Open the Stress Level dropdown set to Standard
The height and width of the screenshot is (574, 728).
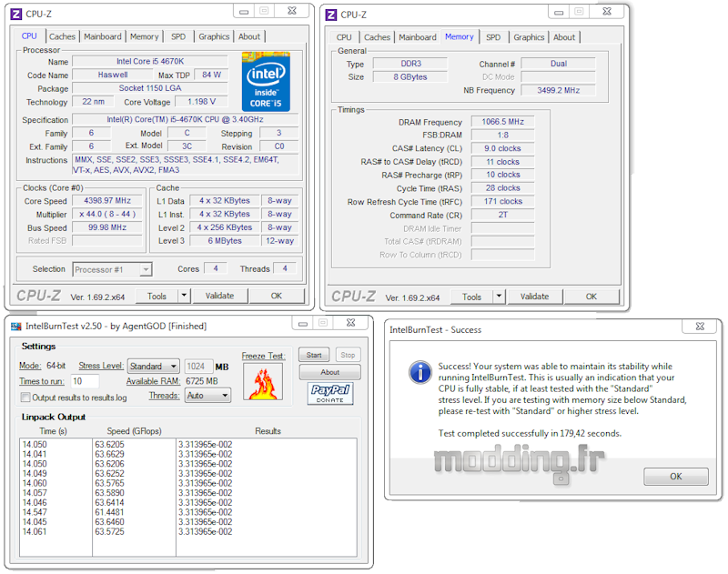(x=153, y=366)
